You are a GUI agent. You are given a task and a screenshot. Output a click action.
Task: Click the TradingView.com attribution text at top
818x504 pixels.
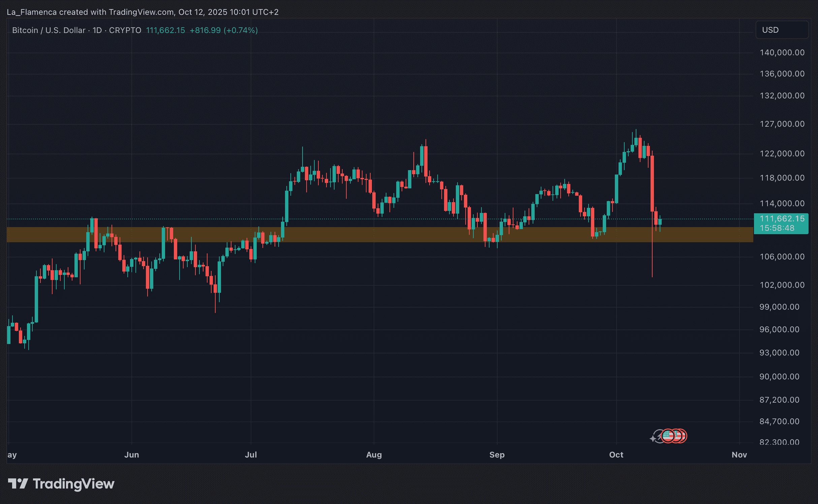[x=141, y=12]
